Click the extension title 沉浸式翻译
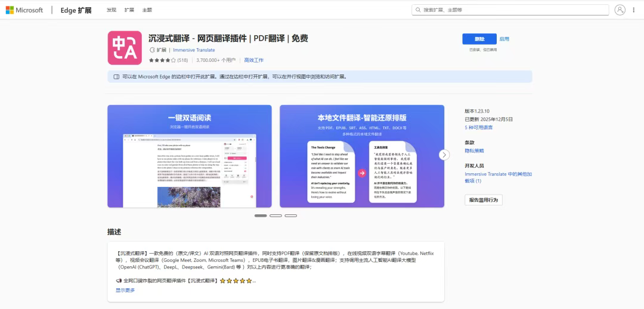 point(228,39)
